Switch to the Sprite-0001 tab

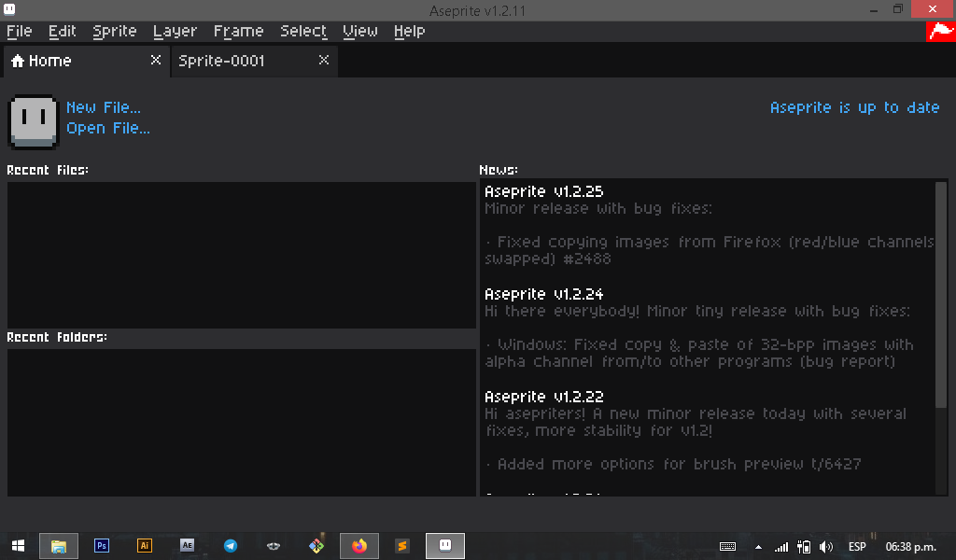[x=222, y=61]
